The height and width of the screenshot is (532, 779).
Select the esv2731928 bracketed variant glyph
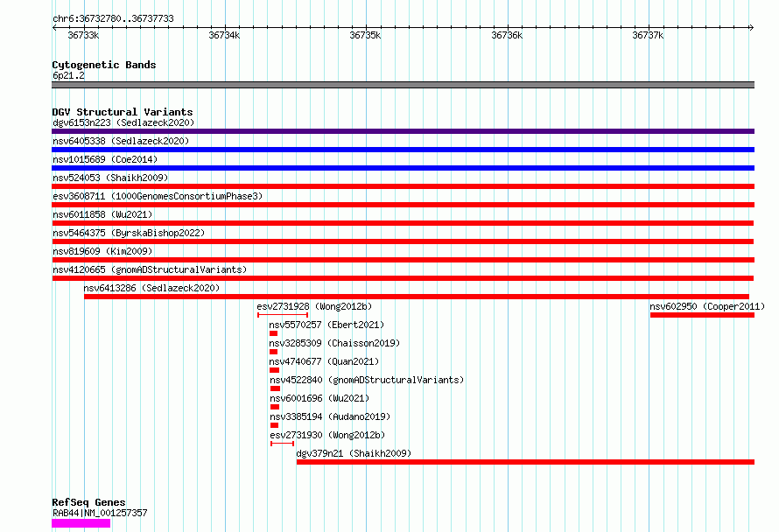click(x=283, y=315)
